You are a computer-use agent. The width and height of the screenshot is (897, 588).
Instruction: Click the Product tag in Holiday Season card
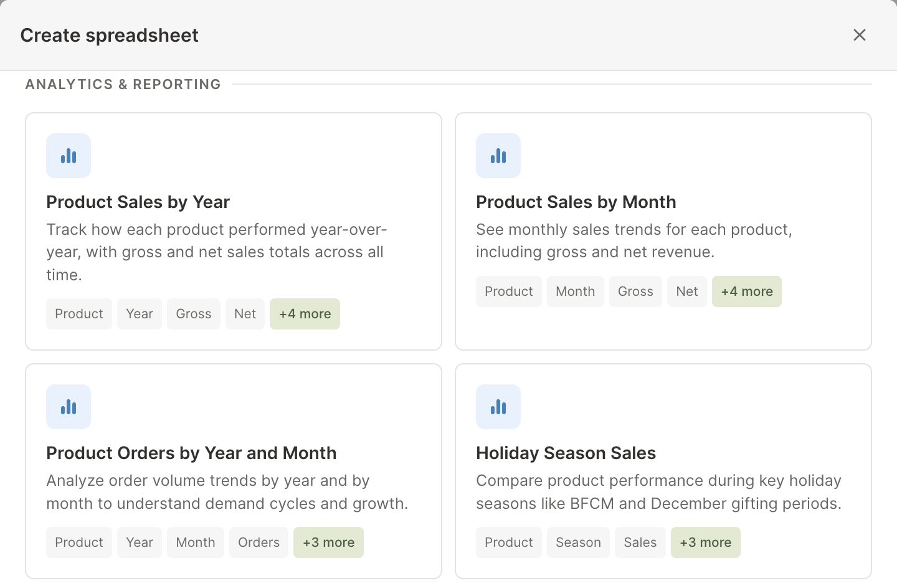509,543
